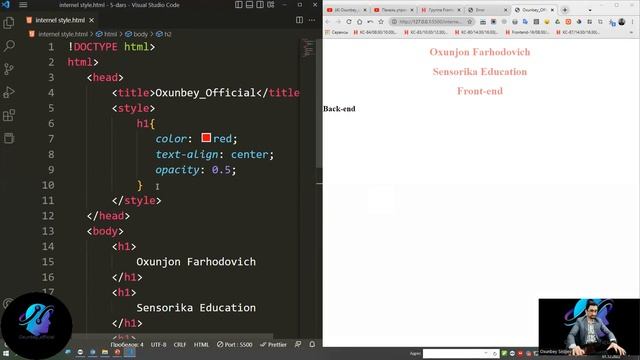Click Port : 5500 Live Server status
This screenshot has width=640, height=360.
click(x=235, y=344)
